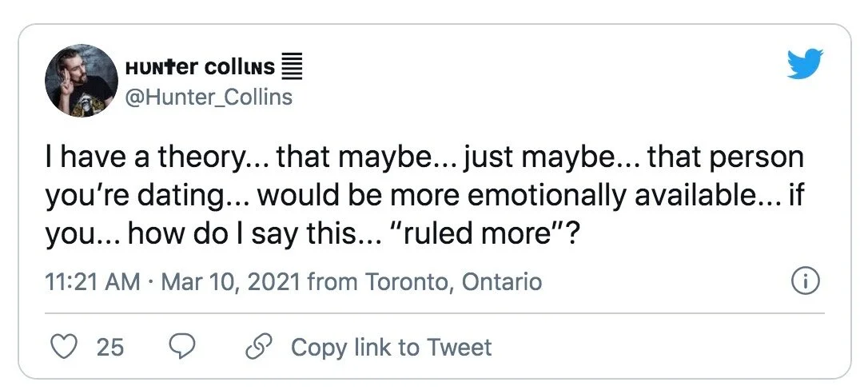868x390 pixels.
Task: Like the tweet with the heart icon
Action: [65, 347]
